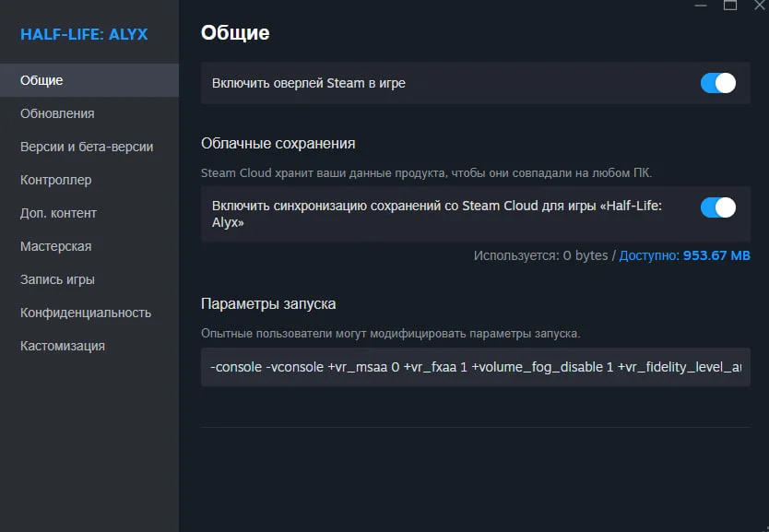The image size is (769, 532).
Task: Minimize the properties window
Action: tap(701, 6)
